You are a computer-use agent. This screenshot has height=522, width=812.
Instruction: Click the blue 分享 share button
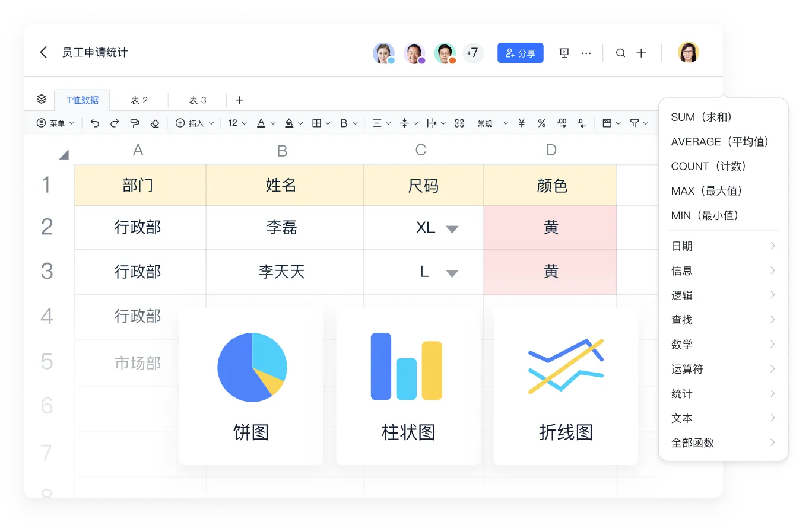click(520, 53)
